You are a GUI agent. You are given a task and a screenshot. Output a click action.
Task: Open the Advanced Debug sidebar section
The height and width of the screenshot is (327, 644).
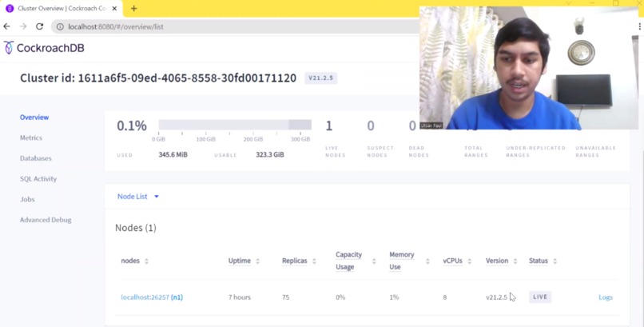tap(46, 220)
